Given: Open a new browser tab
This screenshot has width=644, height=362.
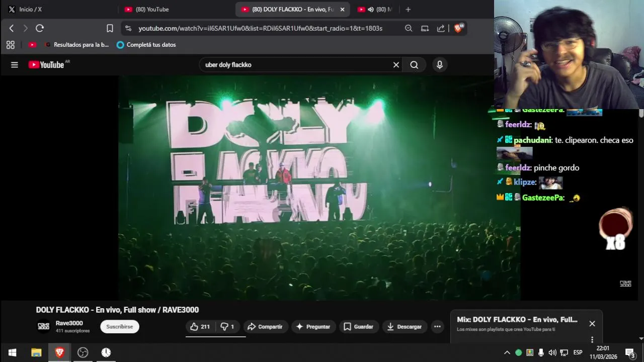Looking at the screenshot, I should (408, 10).
